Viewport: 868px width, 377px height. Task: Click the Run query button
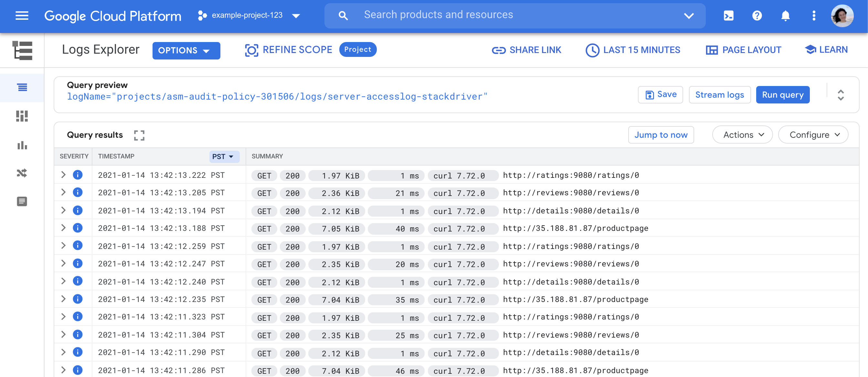(x=782, y=95)
